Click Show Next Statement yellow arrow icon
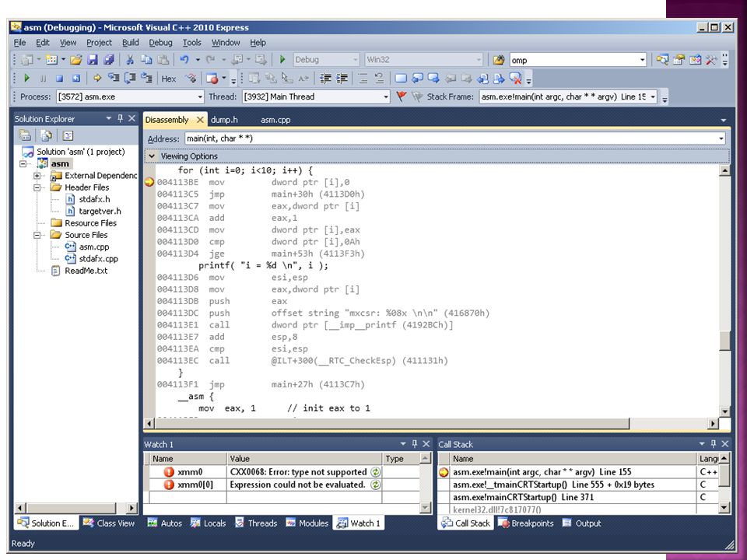Viewport: 747px width, 560px height. [97, 78]
